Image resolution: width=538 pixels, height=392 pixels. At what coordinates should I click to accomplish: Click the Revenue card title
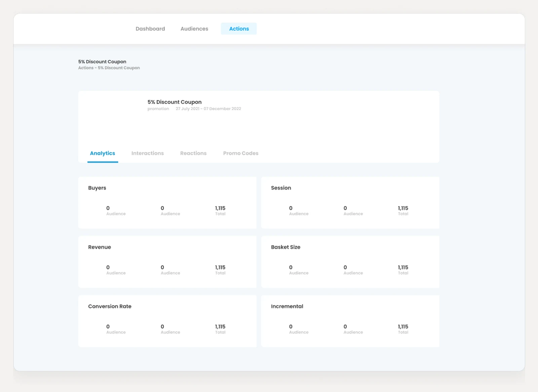coord(100,247)
